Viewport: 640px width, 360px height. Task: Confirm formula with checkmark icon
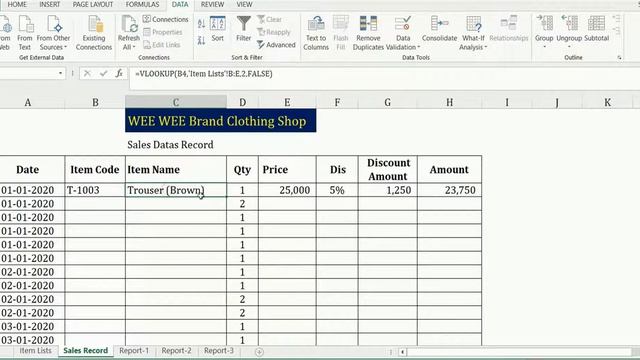(103, 73)
